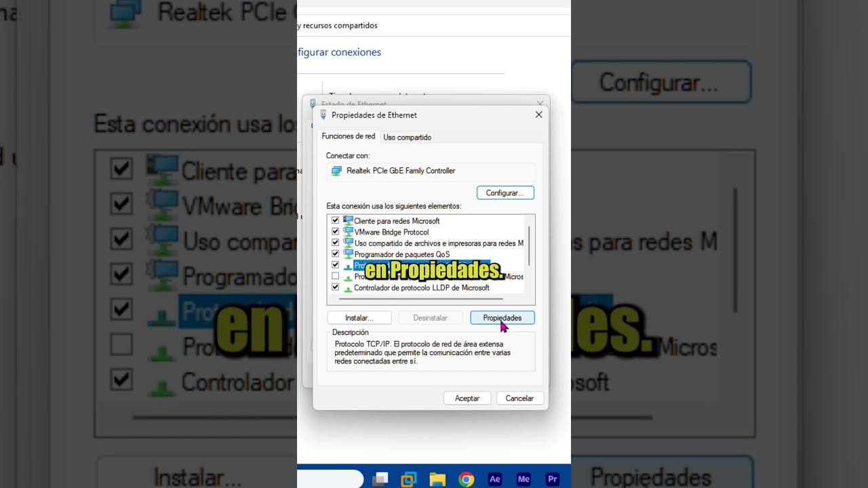The image size is (868, 488).
Task: Switch to the Uso compartido tab
Action: click(407, 137)
